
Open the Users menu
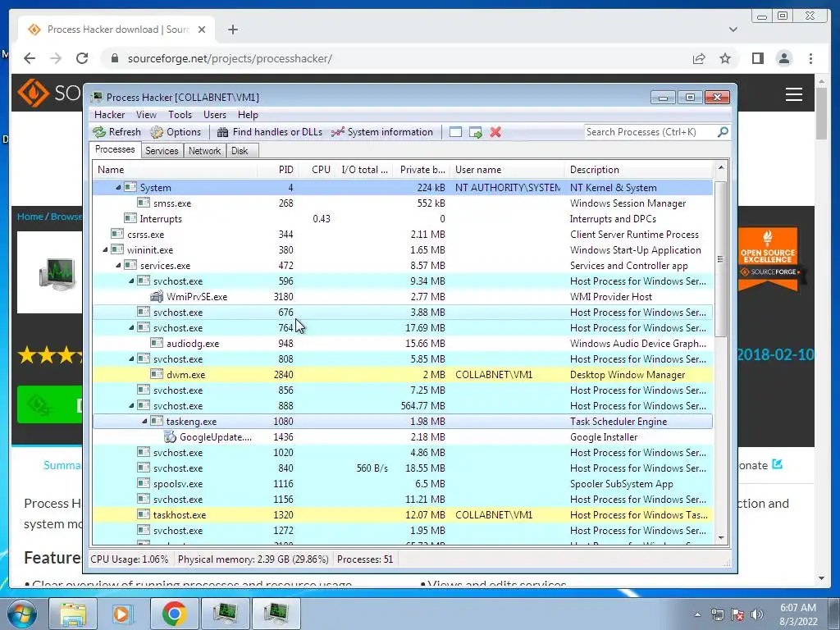coord(214,115)
